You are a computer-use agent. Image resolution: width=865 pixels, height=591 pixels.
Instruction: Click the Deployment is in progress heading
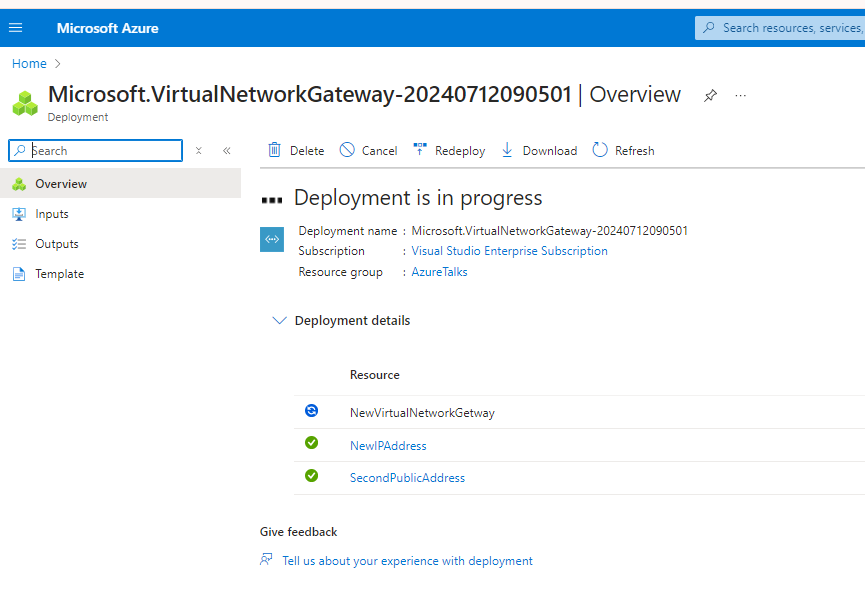(x=418, y=198)
